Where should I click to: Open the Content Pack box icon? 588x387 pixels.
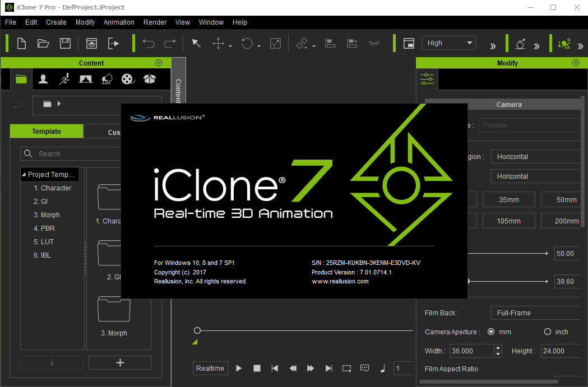pyautogui.click(x=150, y=79)
